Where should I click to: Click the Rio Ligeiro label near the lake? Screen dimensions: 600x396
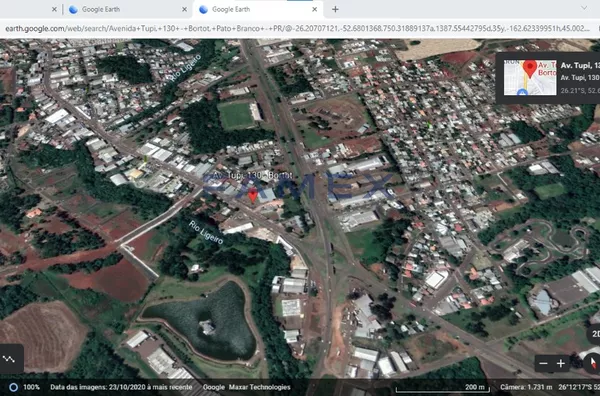coord(206,232)
